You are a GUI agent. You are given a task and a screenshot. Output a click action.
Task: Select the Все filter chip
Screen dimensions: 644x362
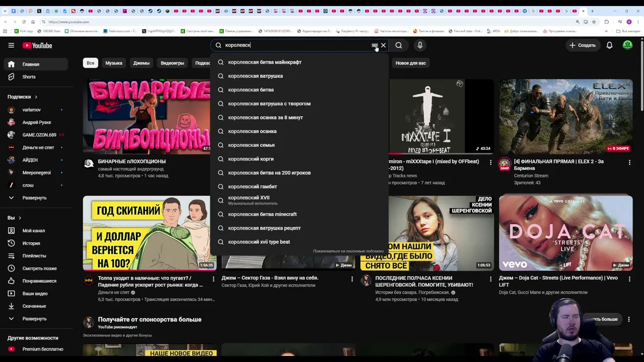point(91,63)
